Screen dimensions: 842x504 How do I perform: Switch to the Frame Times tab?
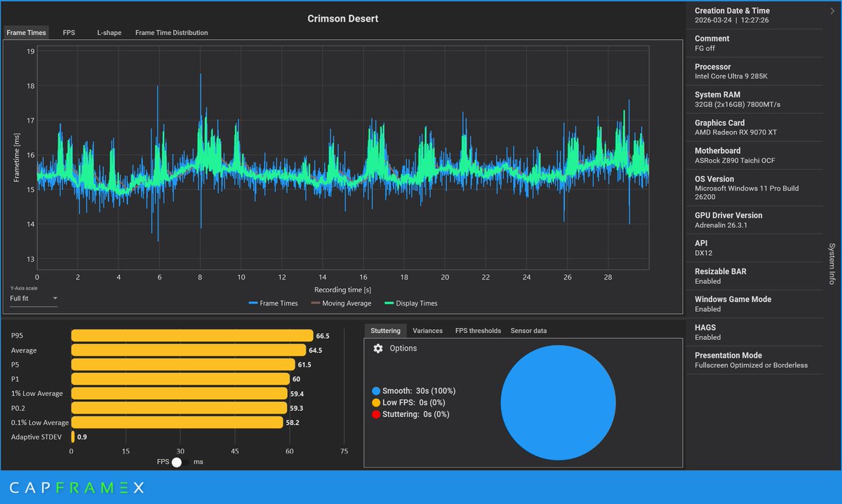26,33
